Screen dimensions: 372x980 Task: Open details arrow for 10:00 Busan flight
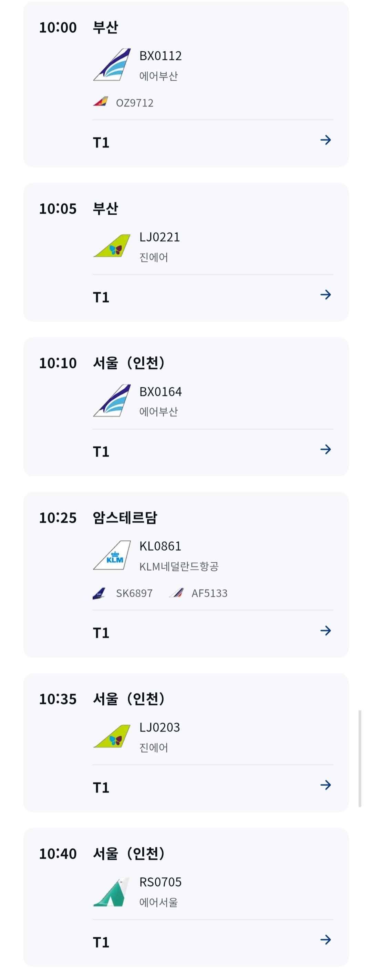[x=325, y=140]
